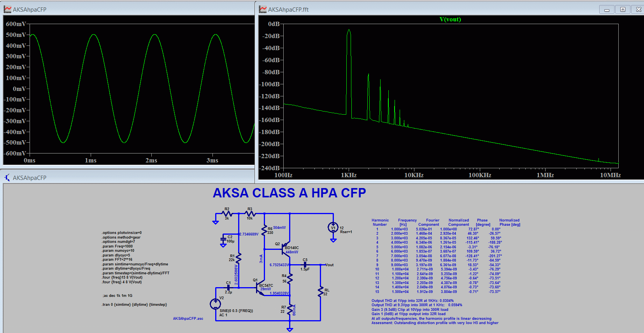Click the schematic icon of AKSAhpaCFP schematic window
The image size is (644, 333).
point(7,178)
